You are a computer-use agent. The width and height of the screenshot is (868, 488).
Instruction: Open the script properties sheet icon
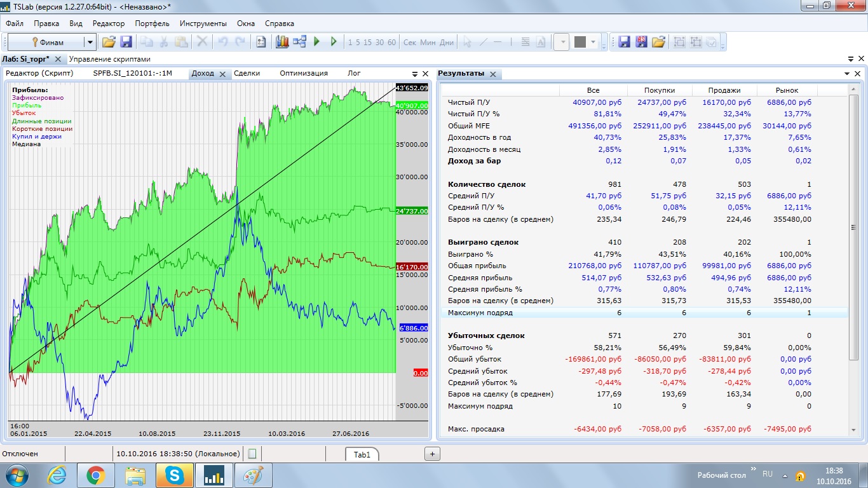point(261,42)
